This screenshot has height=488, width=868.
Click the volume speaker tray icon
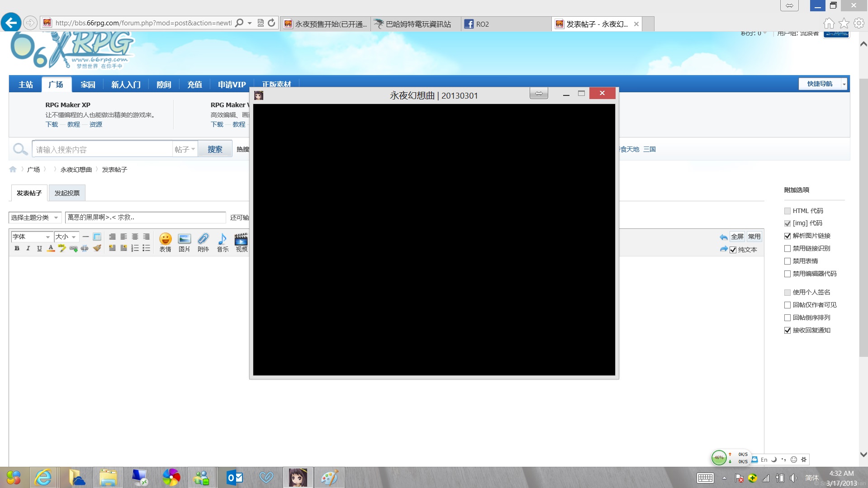click(x=793, y=478)
